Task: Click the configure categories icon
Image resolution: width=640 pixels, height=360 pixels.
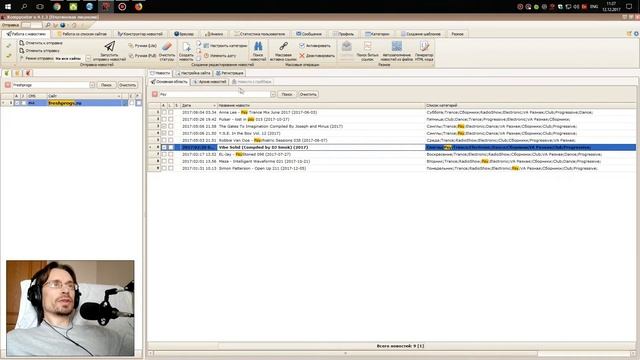Action: (206, 46)
